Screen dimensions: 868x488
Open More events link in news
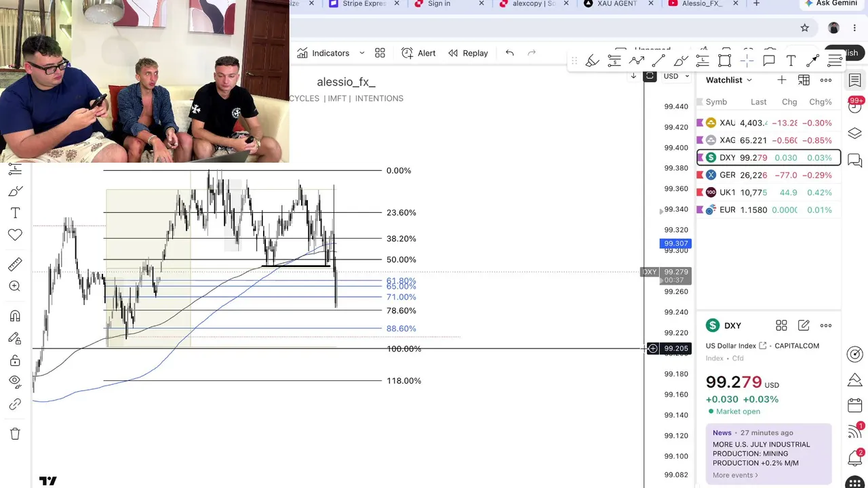(x=735, y=475)
